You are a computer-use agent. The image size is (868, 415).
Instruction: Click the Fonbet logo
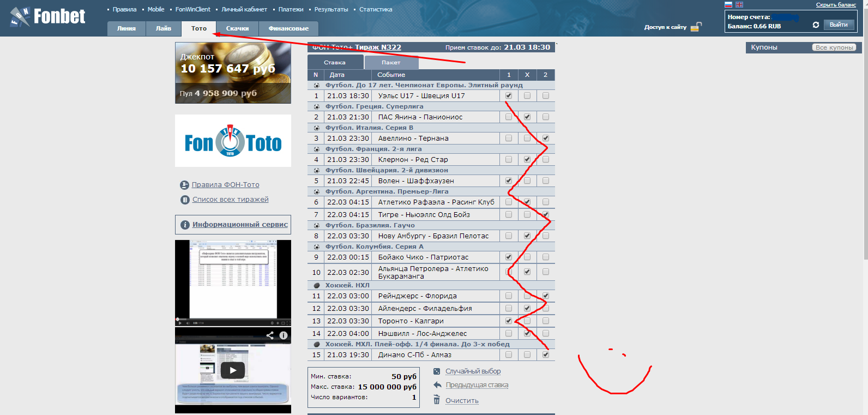[47, 17]
